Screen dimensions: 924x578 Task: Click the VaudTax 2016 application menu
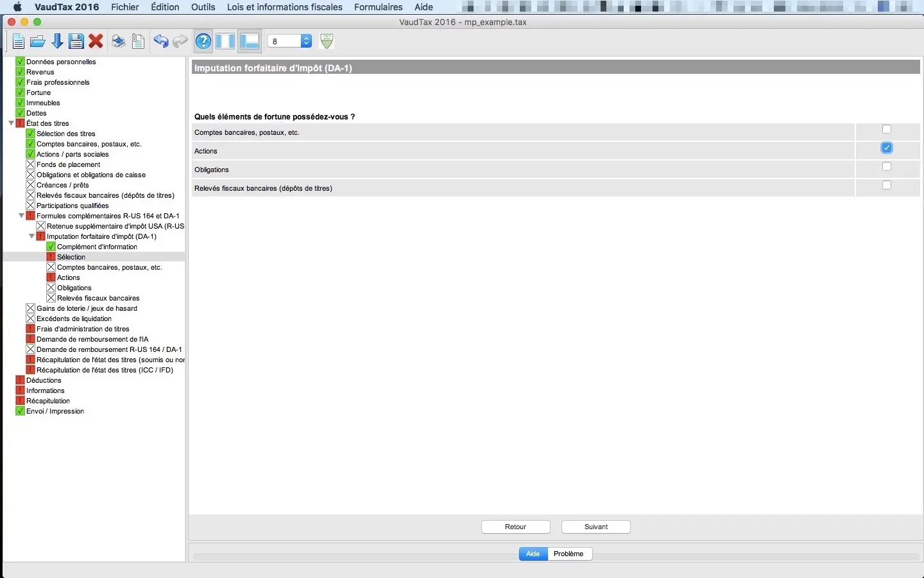67,7
